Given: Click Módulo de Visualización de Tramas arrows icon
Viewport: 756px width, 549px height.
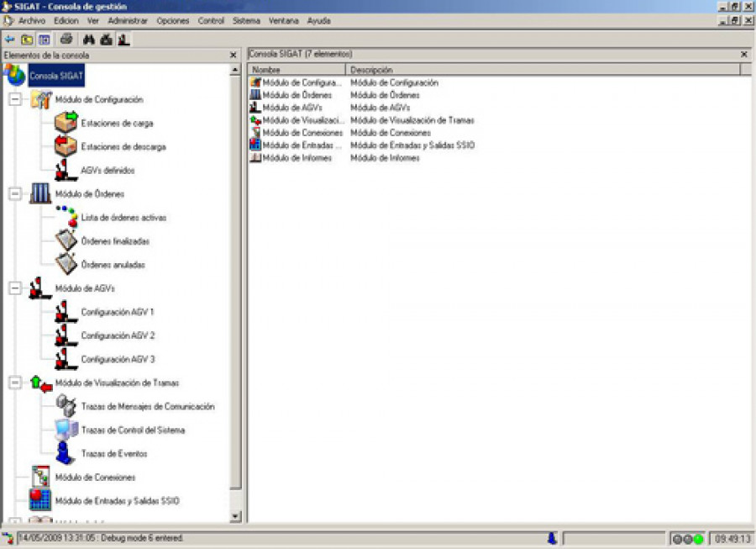Looking at the screenshot, I should [41, 383].
